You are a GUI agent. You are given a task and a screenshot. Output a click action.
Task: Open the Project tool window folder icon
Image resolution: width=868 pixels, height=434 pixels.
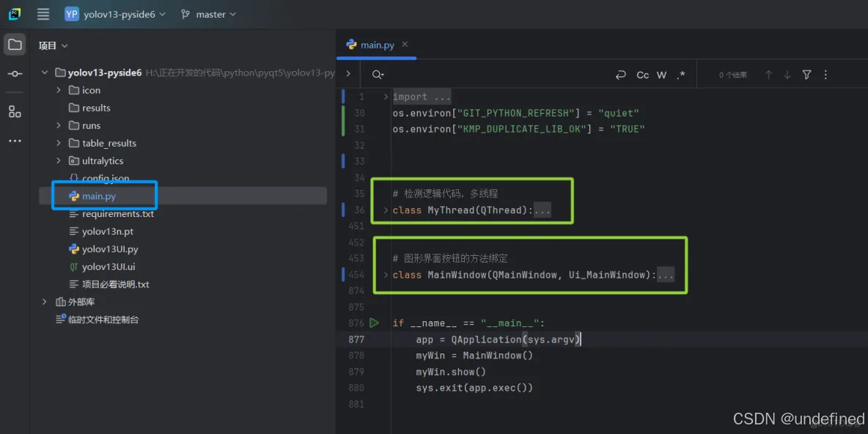[15, 44]
